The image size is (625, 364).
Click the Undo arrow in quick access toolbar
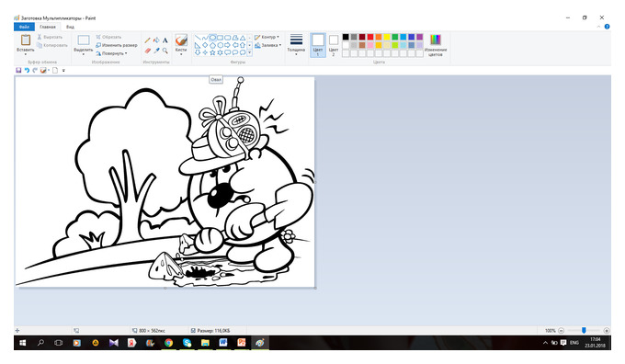pyautogui.click(x=27, y=70)
